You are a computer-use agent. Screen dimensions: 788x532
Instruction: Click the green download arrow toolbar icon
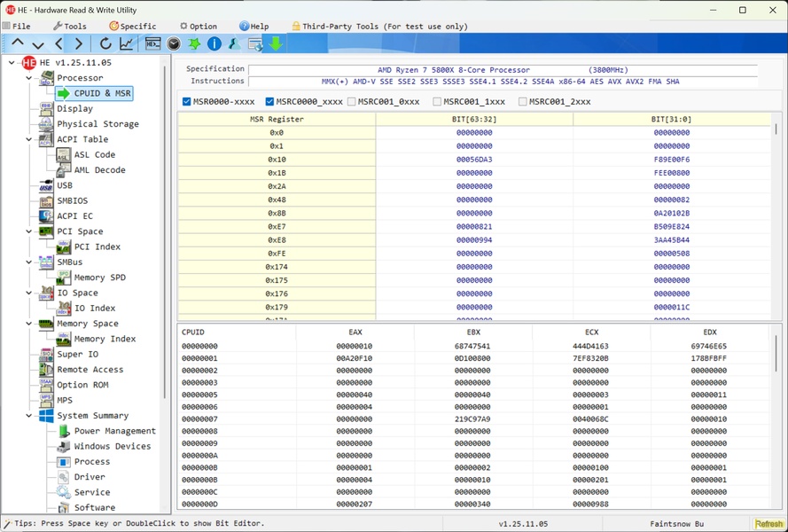276,43
